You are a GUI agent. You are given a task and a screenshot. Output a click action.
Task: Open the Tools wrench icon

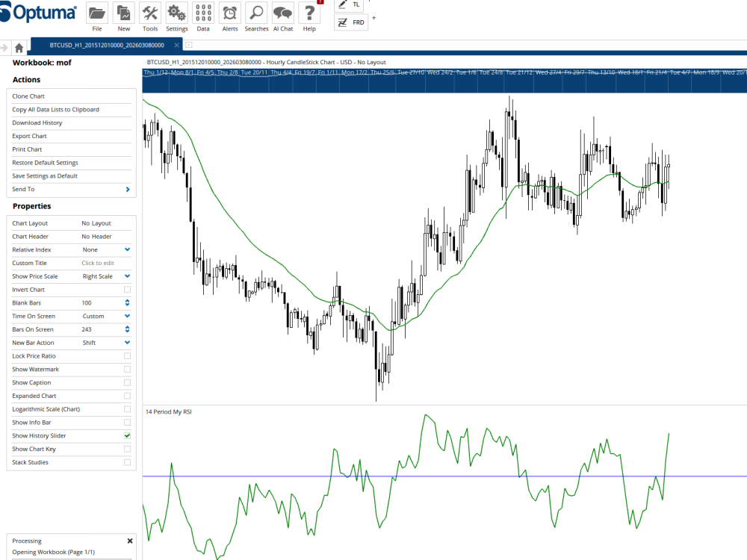(150, 13)
